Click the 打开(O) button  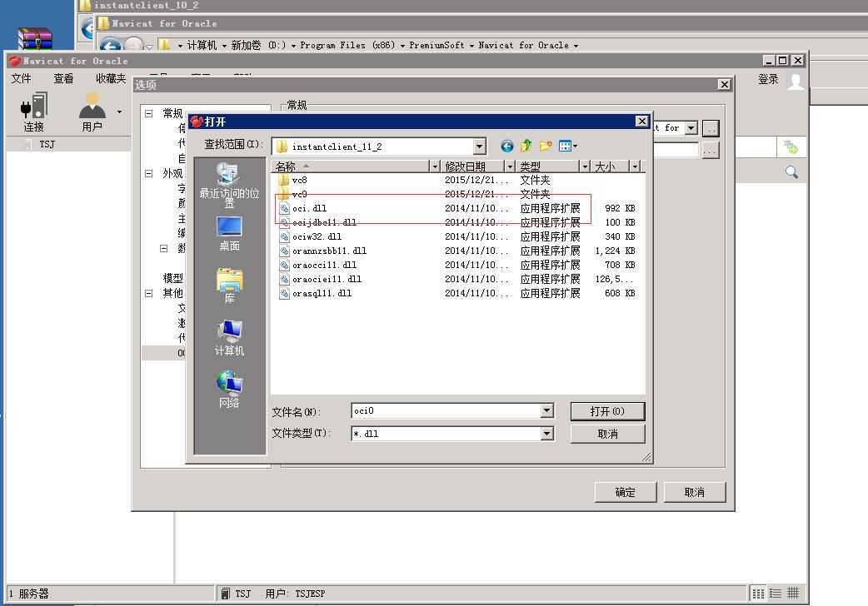[607, 411]
